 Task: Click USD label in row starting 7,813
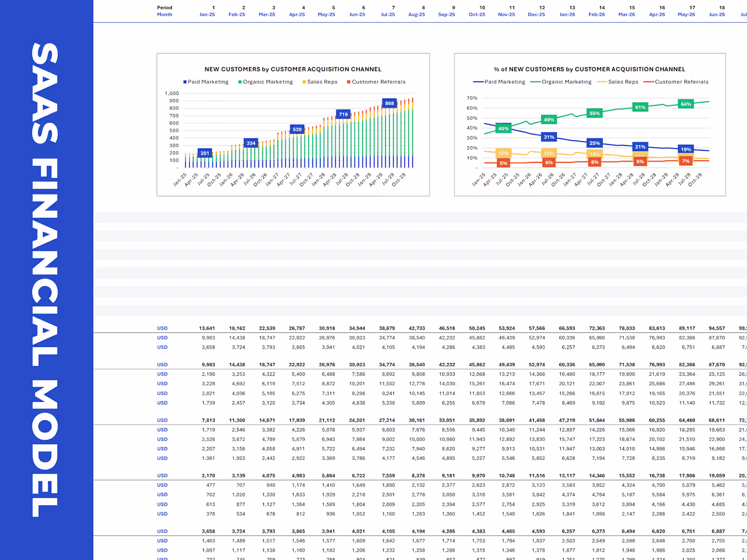[162, 421]
